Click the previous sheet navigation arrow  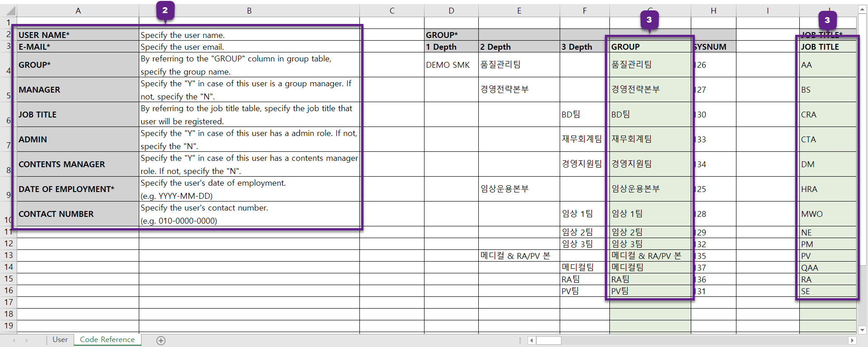pos(14,340)
